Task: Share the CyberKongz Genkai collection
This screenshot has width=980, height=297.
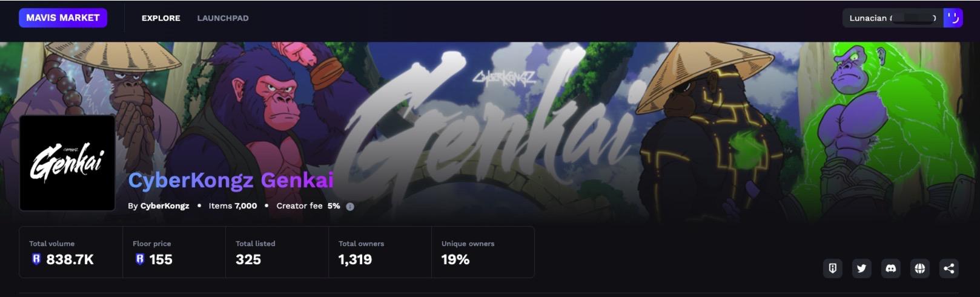Action: (x=949, y=268)
